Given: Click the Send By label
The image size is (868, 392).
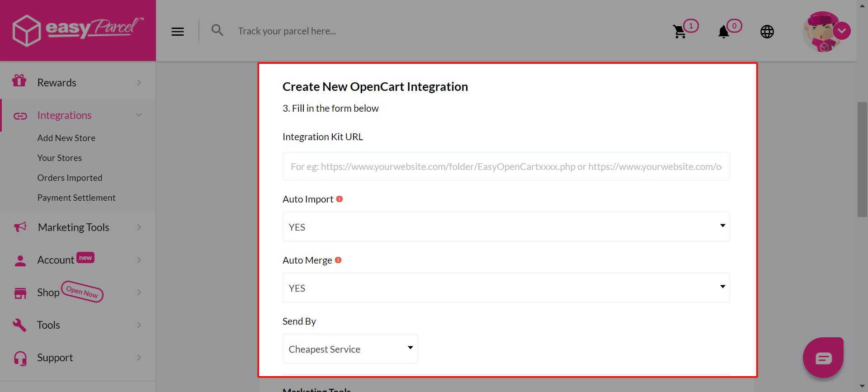Looking at the screenshot, I should (299, 321).
